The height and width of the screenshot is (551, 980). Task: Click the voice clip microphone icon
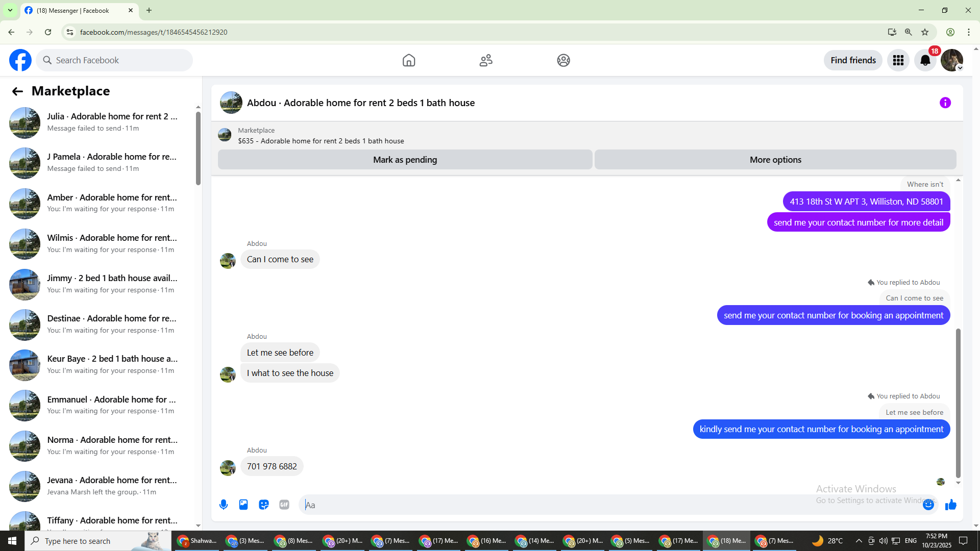pyautogui.click(x=224, y=505)
